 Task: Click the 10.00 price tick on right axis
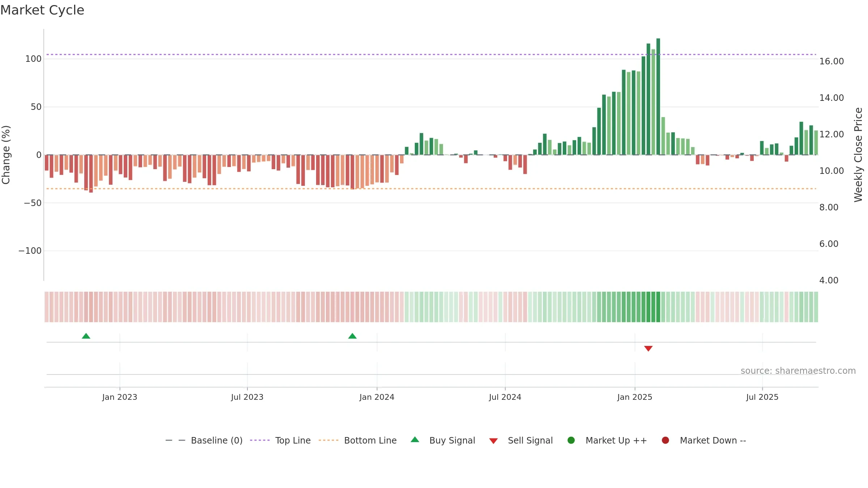click(831, 171)
